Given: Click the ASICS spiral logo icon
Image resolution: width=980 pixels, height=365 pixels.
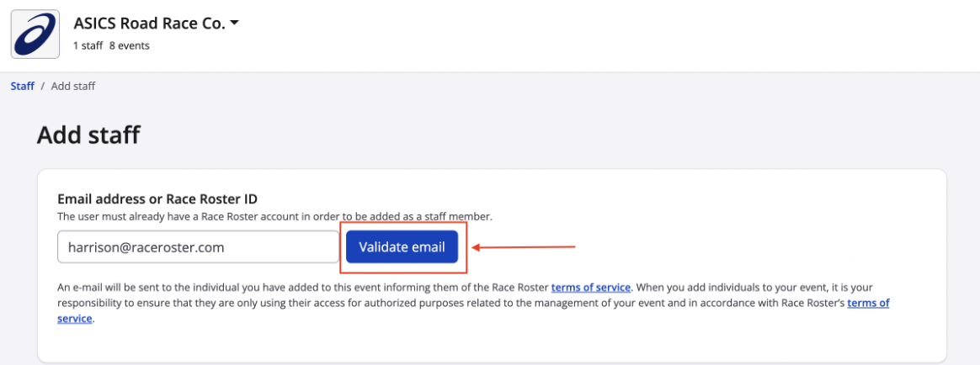Looking at the screenshot, I should 35,34.
